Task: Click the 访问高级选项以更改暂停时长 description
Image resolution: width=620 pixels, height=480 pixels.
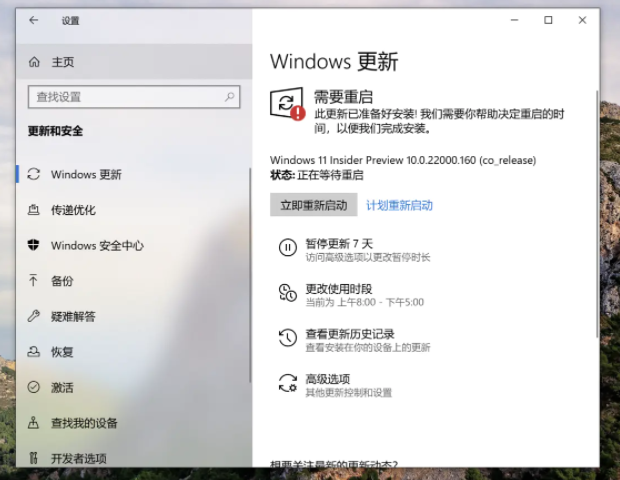Action: (368, 257)
